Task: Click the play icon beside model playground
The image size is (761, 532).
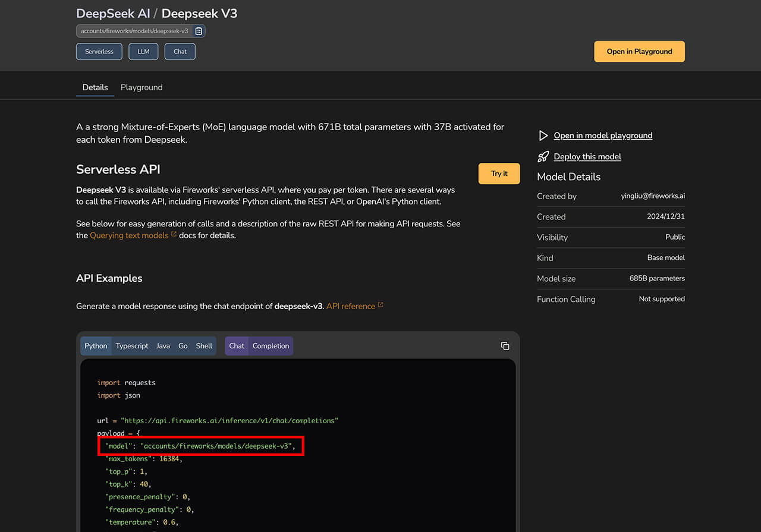Action: [543, 136]
